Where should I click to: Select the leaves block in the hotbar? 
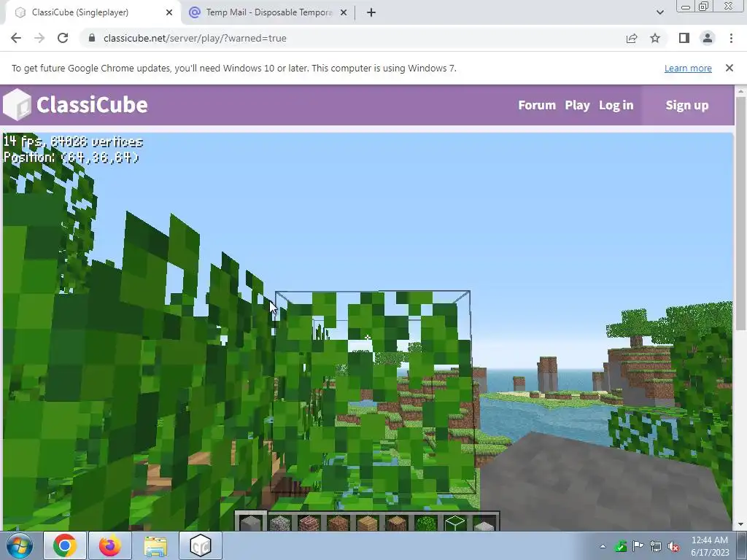[x=425, y=522]
